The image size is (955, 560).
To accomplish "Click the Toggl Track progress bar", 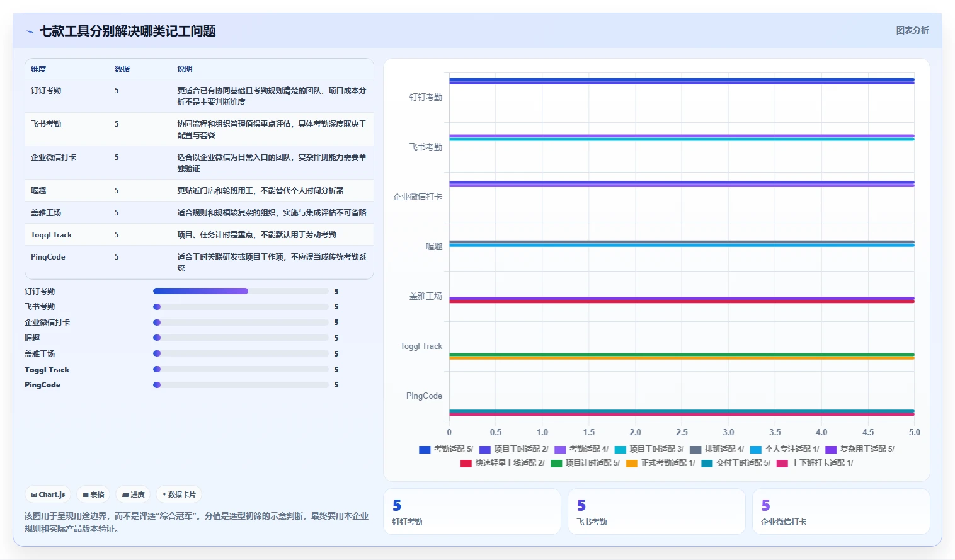I will point(241,369).
